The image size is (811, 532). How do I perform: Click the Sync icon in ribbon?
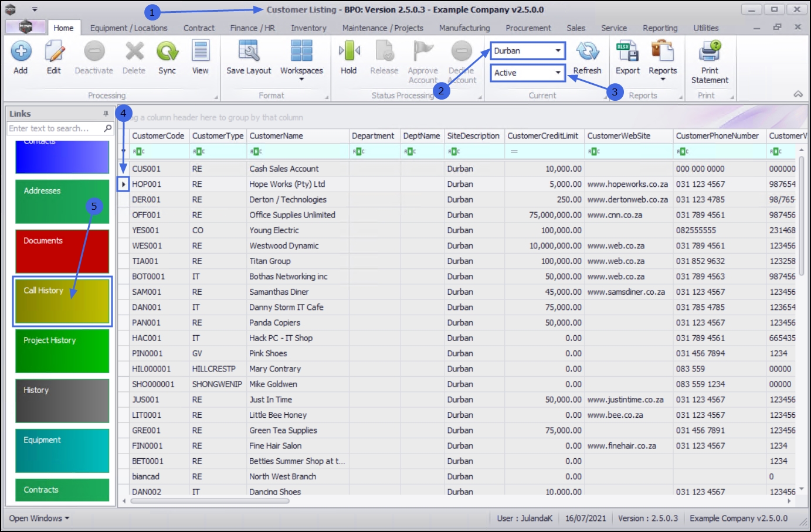click(167, 52)
